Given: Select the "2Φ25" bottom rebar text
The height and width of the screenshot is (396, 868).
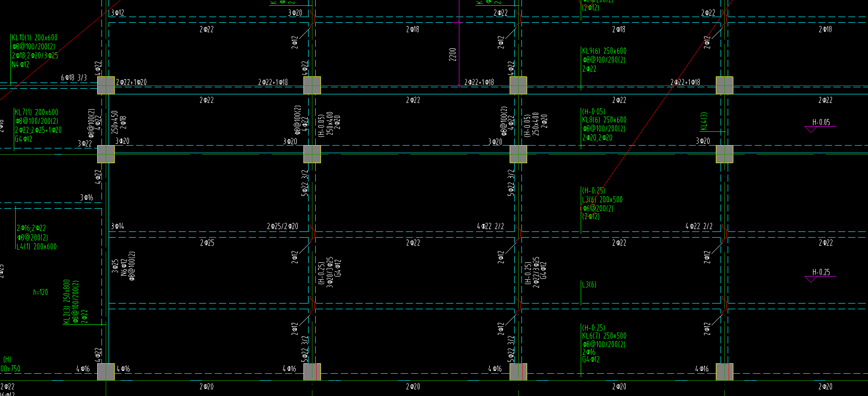Looking at the screenshot, I should [207, 243].
